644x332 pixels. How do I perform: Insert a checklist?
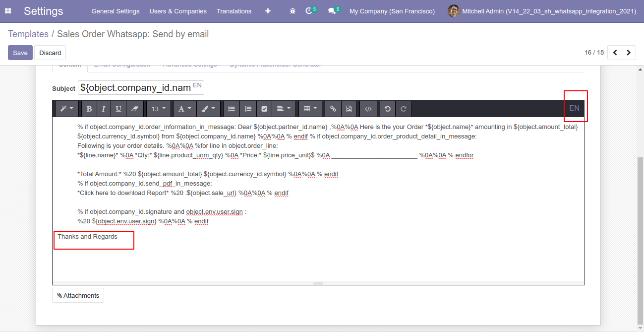[x=264, y=109]
